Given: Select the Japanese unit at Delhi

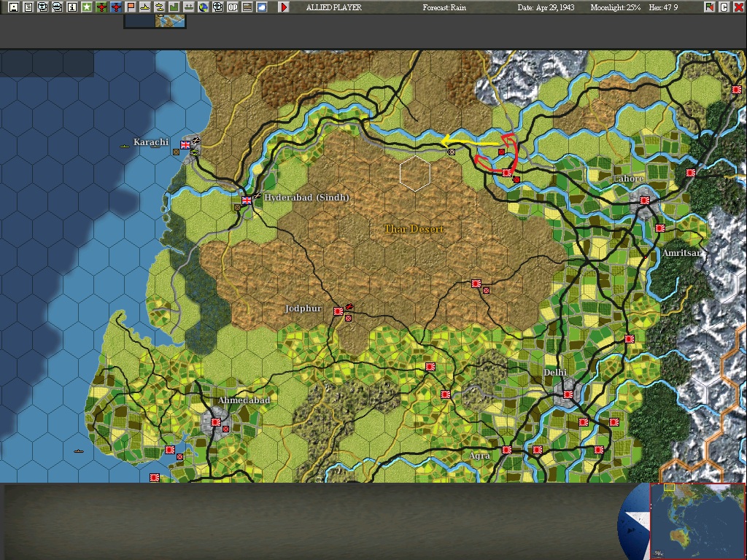Looking at the screenshot, I should (568, 394).
